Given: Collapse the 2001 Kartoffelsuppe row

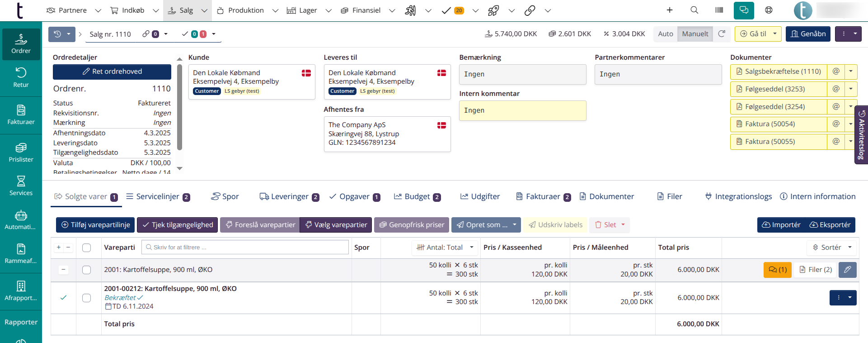Looking at the screenshot, I should (x=64, y=270).
